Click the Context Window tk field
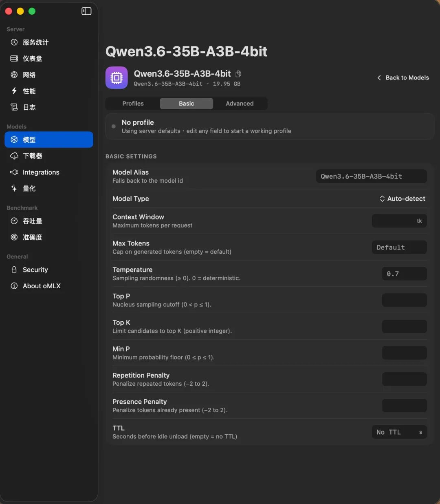 (399, 221)
